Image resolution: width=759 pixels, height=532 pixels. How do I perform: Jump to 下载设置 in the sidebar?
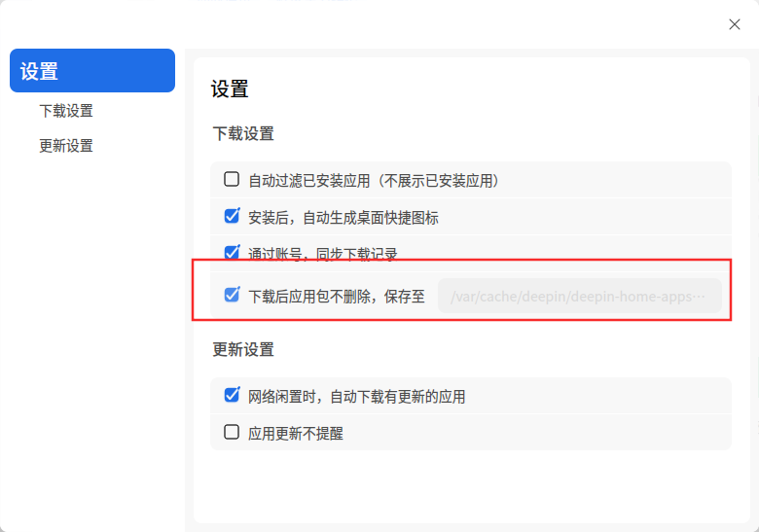coord(66,111)
